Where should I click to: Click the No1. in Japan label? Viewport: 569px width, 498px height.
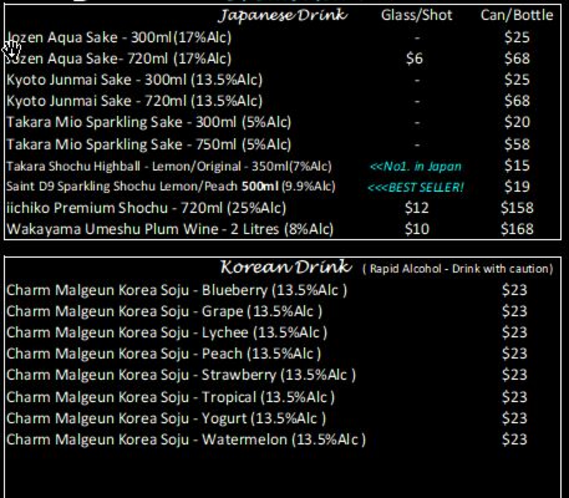[416, 166]
